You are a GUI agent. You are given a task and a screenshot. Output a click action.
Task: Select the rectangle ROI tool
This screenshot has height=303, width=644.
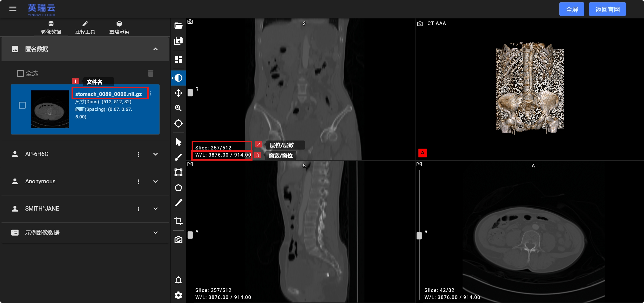178,172
